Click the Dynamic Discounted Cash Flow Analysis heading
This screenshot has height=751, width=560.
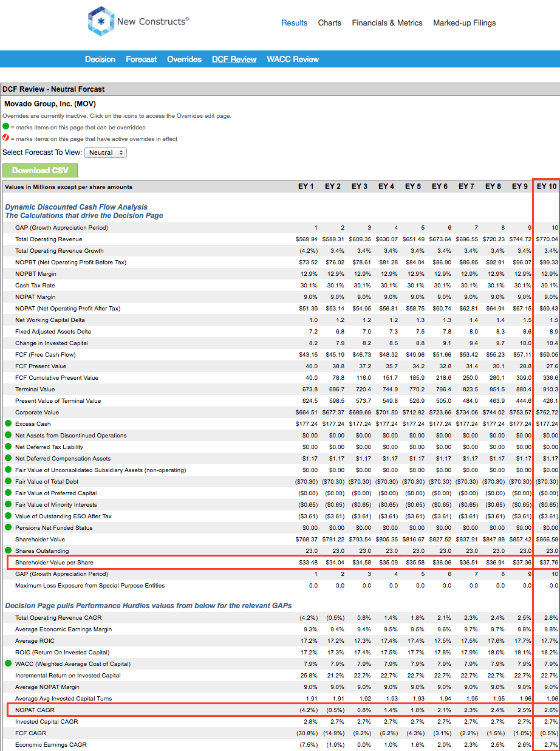coord(77,207)
